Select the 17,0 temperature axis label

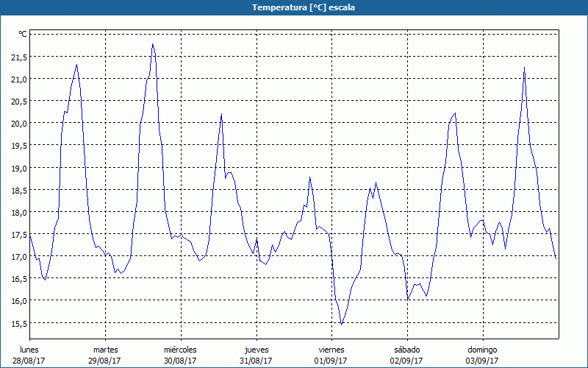(19, 256)
